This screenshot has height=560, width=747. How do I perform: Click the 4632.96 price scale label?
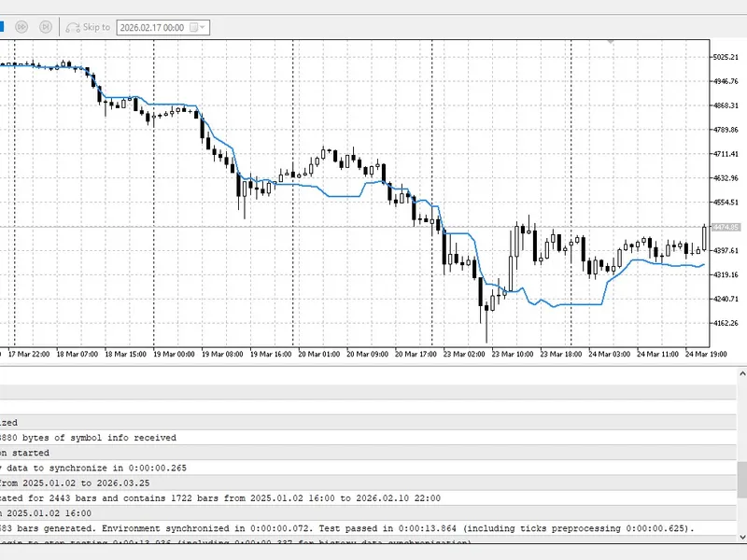tap(726, 178)
